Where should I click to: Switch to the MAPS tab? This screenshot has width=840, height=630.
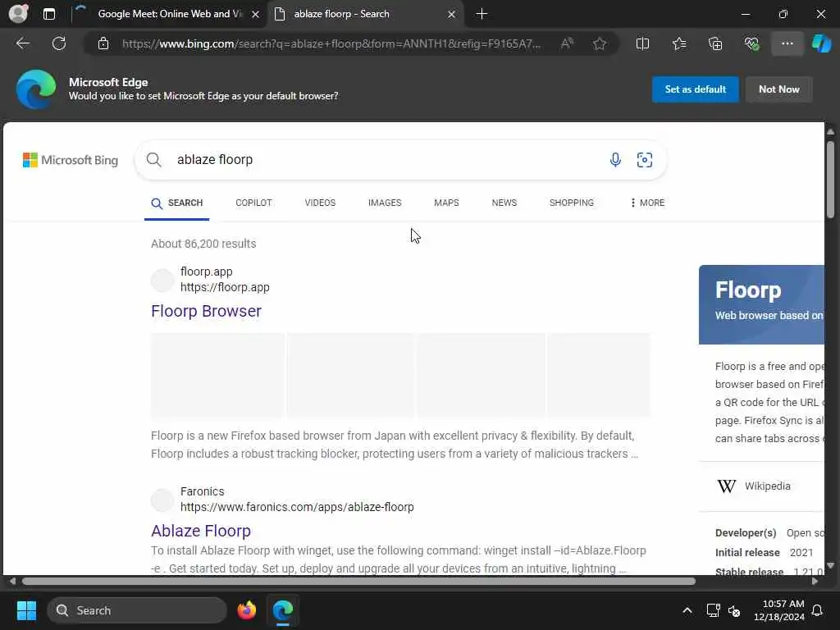[446, 203]
